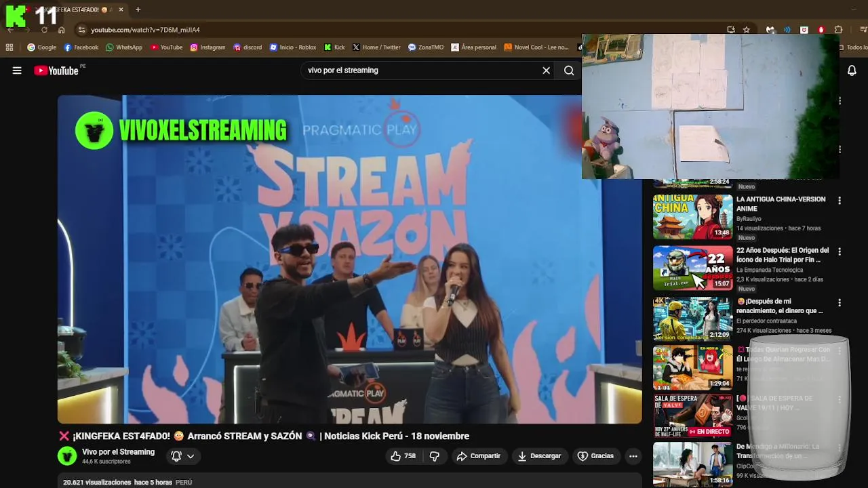This screenshot has width=868, height=488.
Task: Open the Después de mi renacimiento video title
Action: (x=780, y=306)
